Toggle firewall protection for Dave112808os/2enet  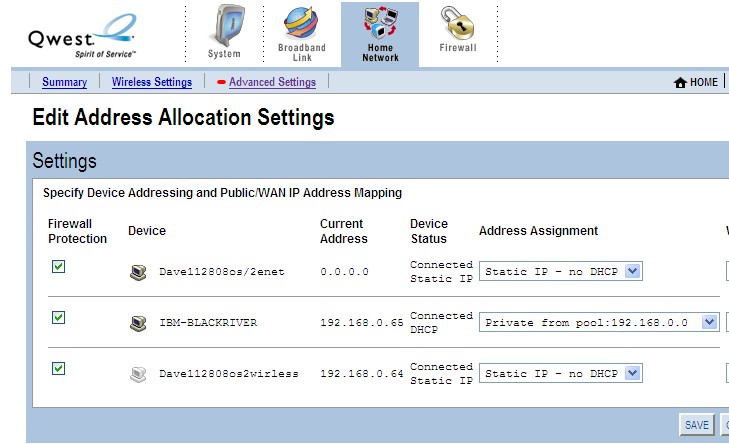(58, 266)
